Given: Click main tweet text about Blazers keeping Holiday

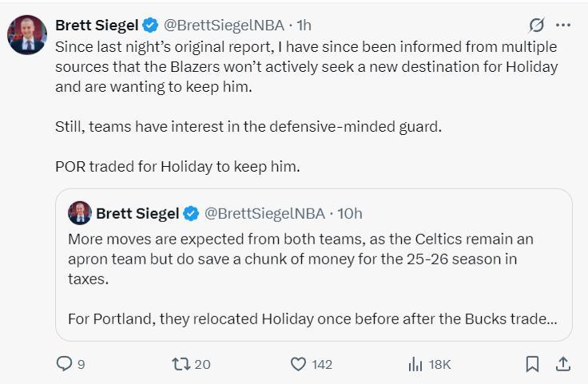Looking at the screenshot, I should point(306,66).
